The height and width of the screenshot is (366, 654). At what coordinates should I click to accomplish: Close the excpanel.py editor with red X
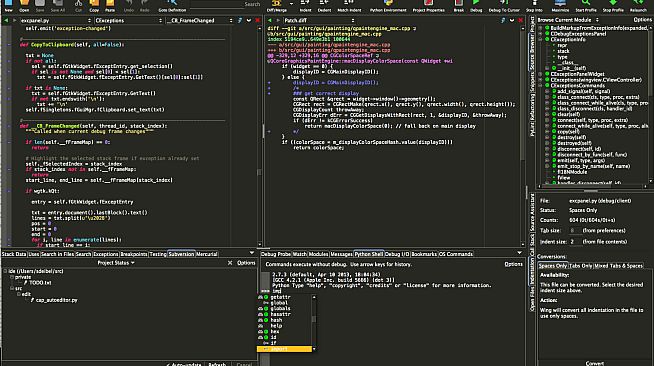257,20
